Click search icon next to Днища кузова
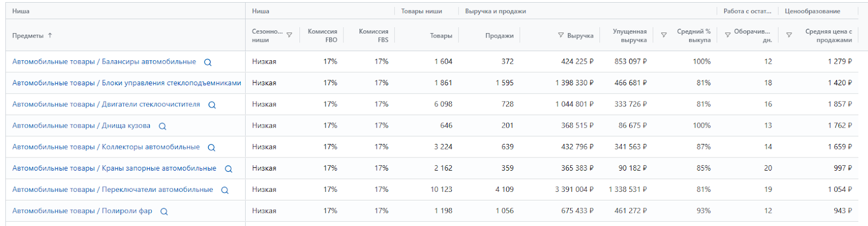The width and height of the screenshot is (868, 226). pyautogui.click(x=162, y=127)
